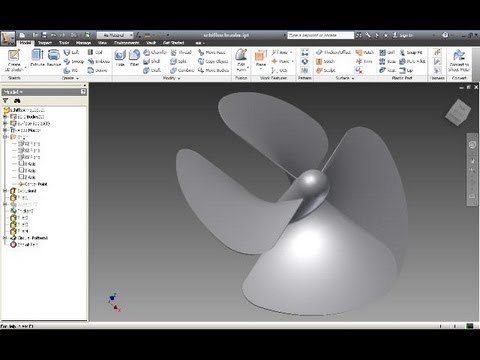Open Edit Form in Fusion panel

pyautogui.click(x=241, y=60)
